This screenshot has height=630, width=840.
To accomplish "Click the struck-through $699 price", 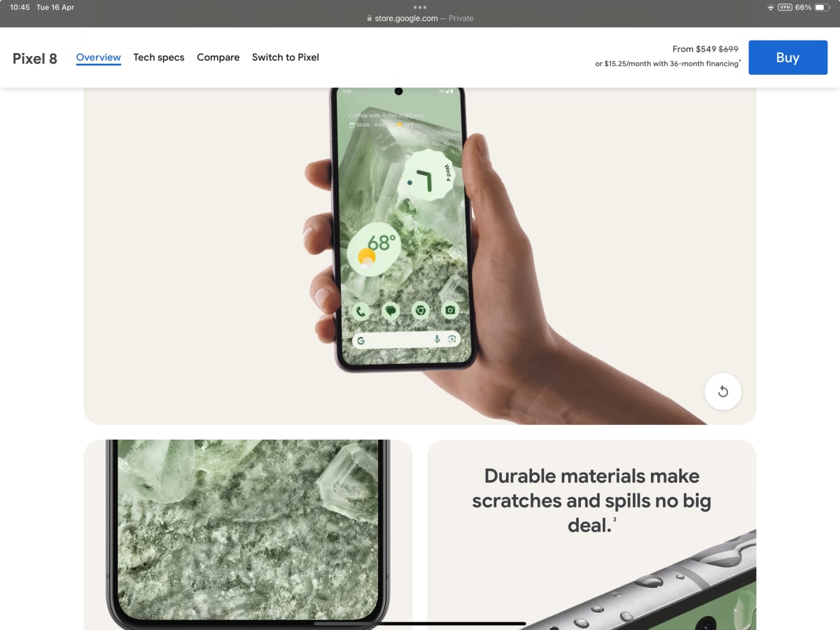I will coord(729,49).
